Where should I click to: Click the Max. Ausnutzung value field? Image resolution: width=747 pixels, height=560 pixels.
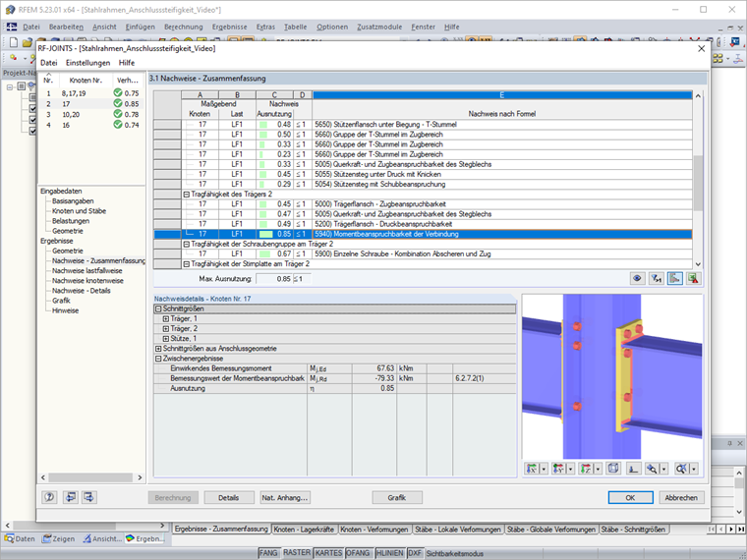[274, 279]
